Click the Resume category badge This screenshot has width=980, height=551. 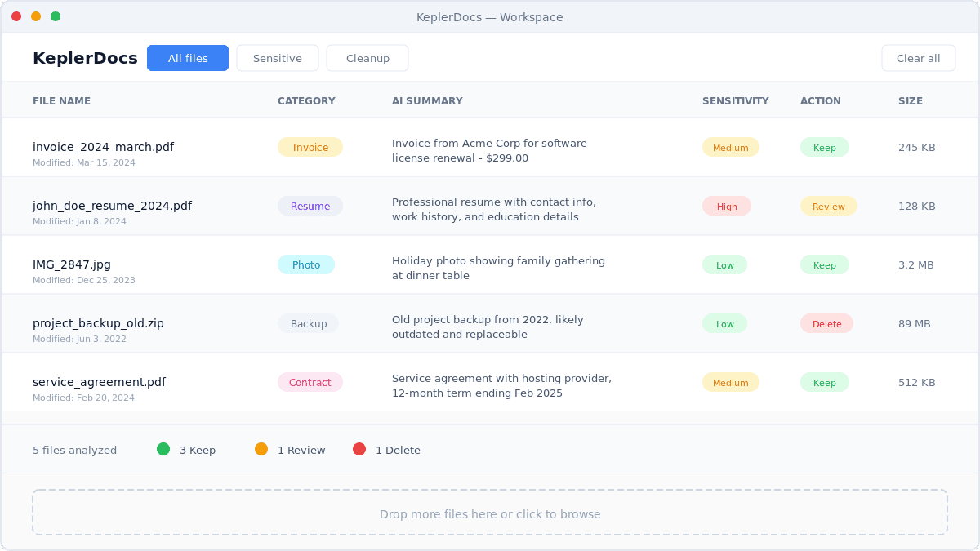[310, 206]
